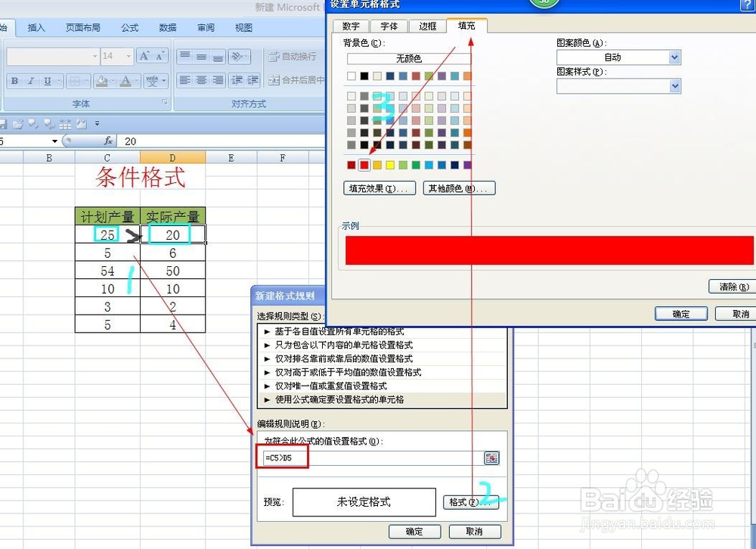756x549 pixels.
Task: Open the 插入 ribbon tab
Action: tap(36, 28)
